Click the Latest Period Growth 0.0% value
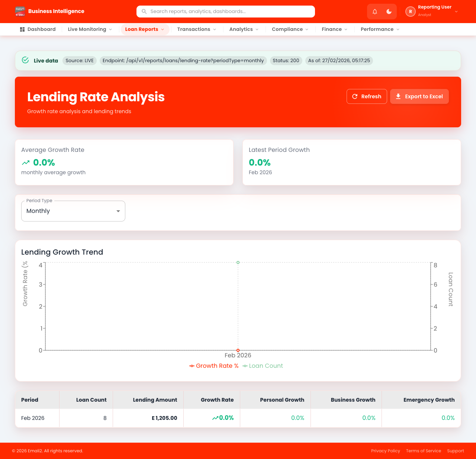This screenshot has height=459, width=476. pyautogui.click(x=260, y=163)
